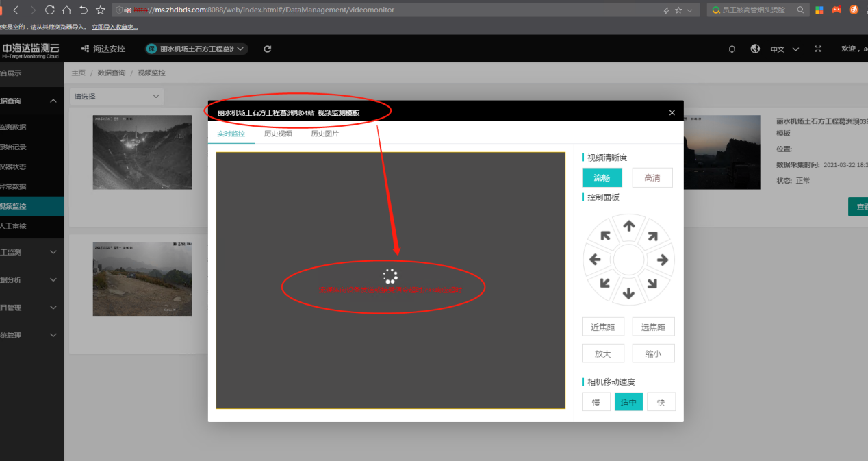The image size is (868, 461).
Task: Pan camera left with the left arrow
Action: tap(595, 260)
